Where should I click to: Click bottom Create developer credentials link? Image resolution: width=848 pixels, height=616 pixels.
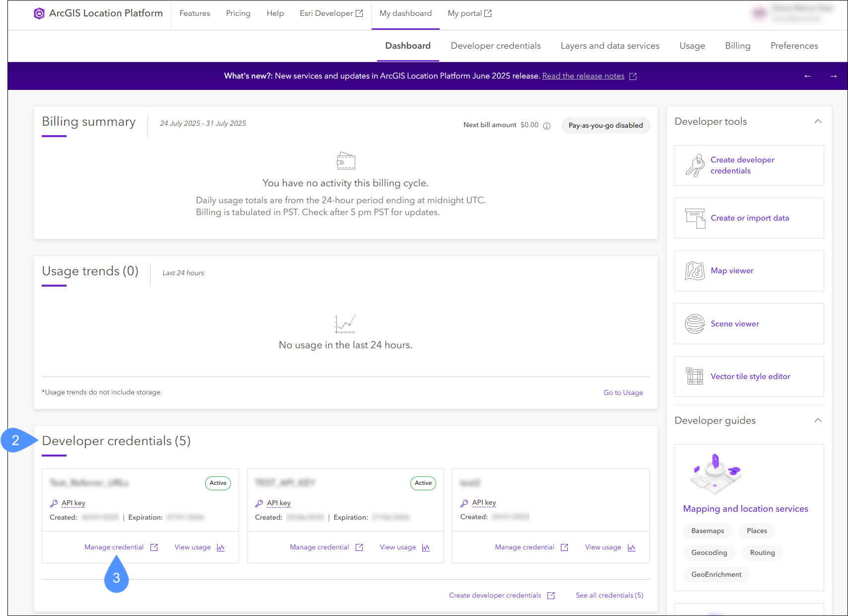point(495,596)
